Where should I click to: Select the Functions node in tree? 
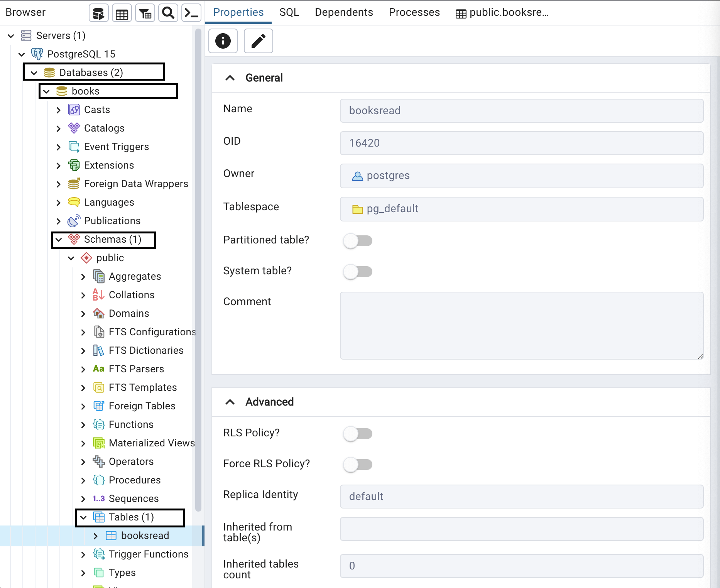tap(131, 424)
